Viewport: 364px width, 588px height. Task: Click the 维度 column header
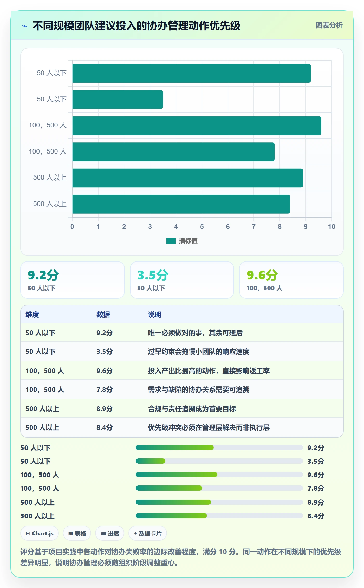pos(32,315)
